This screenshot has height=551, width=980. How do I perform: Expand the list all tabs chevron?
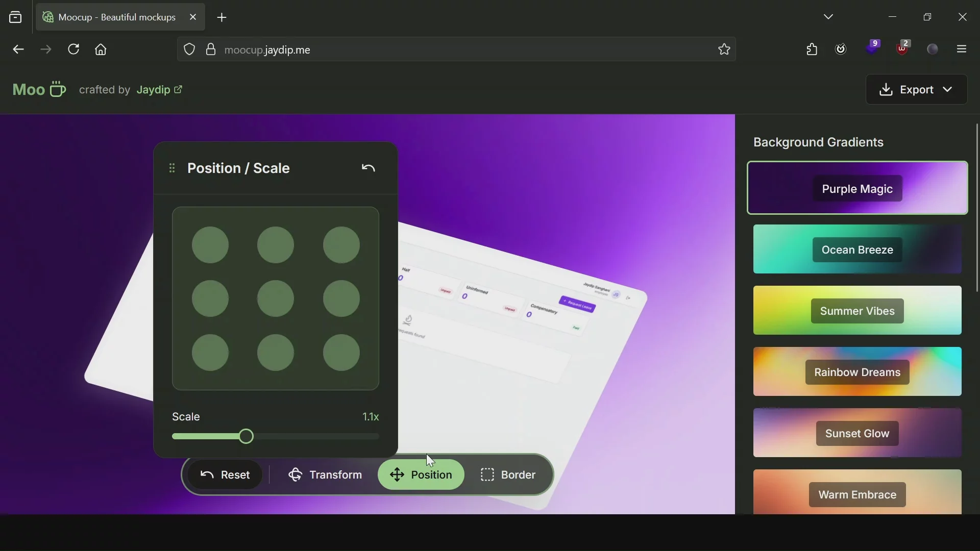(829, 17)
